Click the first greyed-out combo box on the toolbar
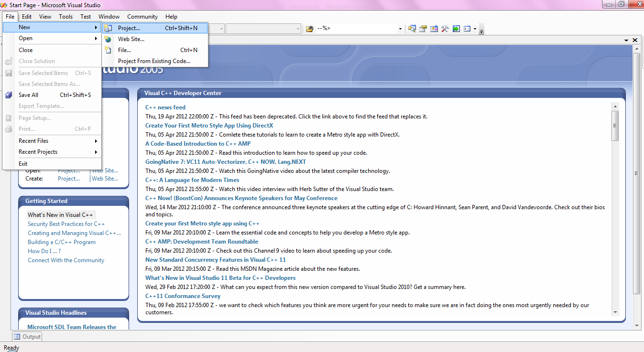Screen dimensions: 644x352 pos(216,29)
